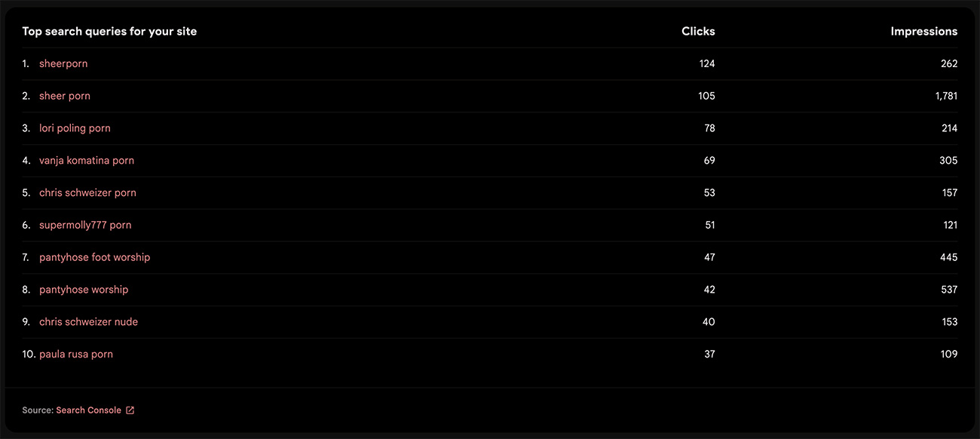The height and width of the screenshot is (439, 980).
Task: Click the 124 clicks value
Action: (706, 64)
